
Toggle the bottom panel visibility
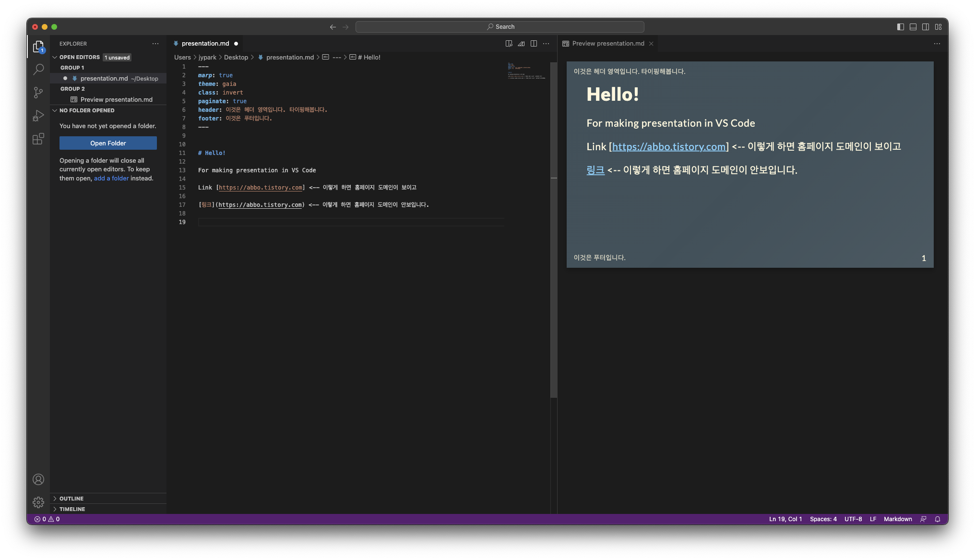point(913,27)
